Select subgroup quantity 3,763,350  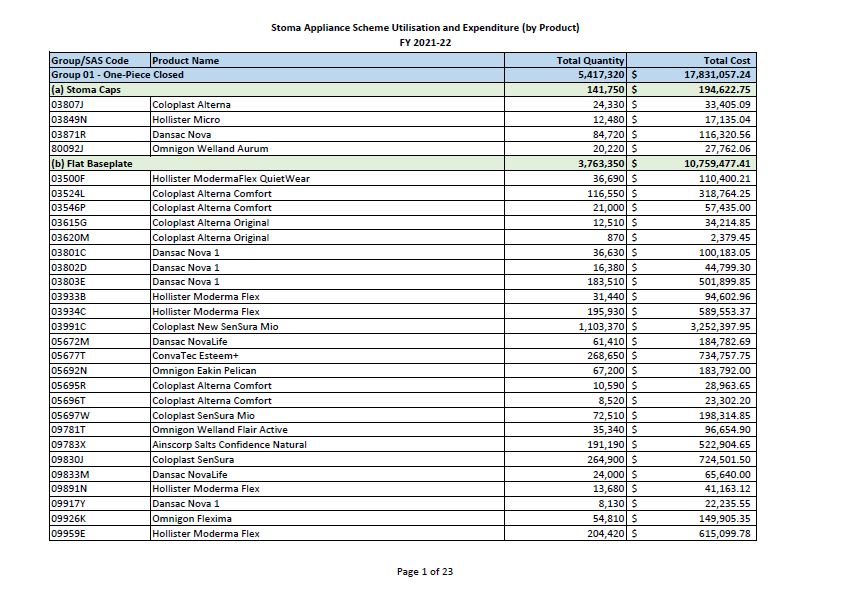pyautogui.click(x=566, y=164)
